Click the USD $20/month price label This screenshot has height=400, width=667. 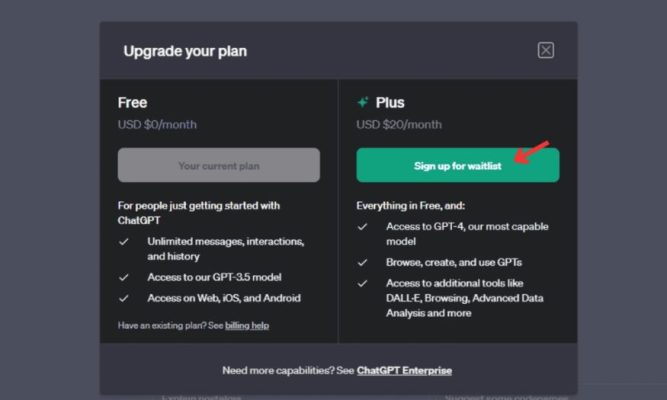pyautogui.click(x=399, y=125)
